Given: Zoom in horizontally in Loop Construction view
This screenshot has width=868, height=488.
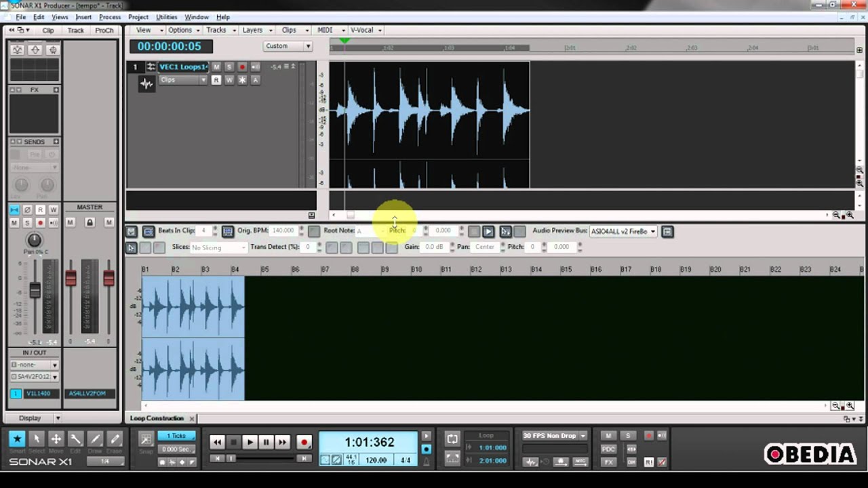Looking at the screenshot, I should pos(850,405).
